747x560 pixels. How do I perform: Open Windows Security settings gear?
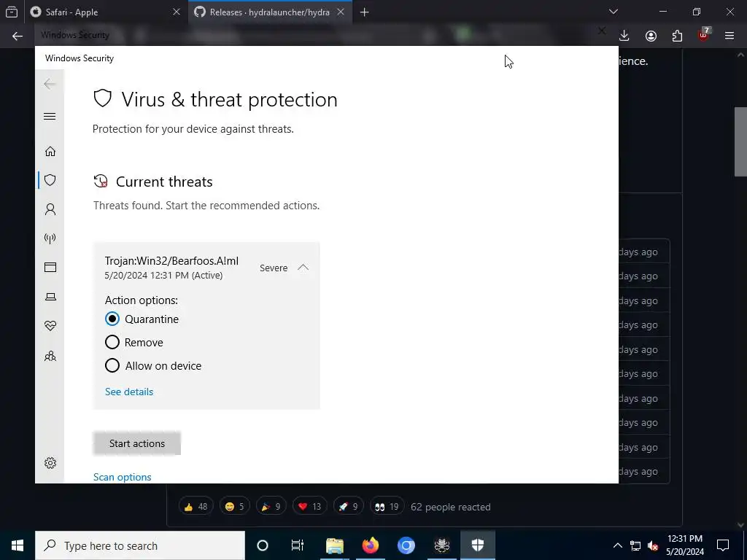coord(50,463)
